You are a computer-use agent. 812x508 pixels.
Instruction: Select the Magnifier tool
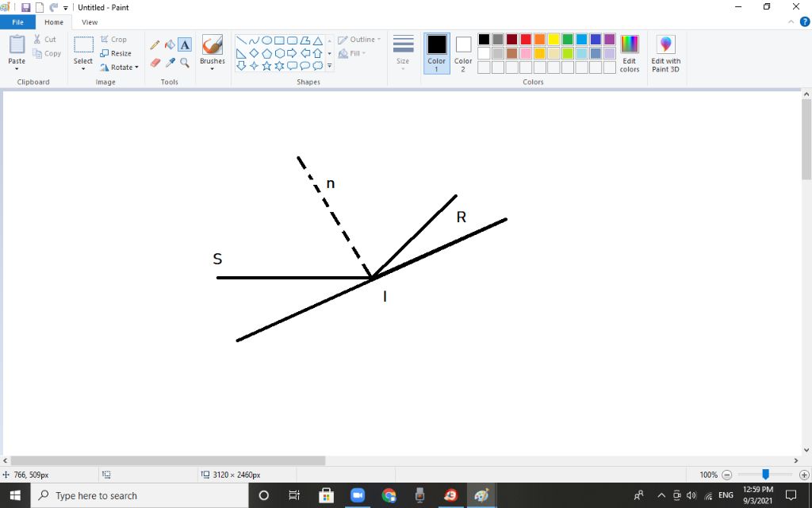[x=185, y=63]
